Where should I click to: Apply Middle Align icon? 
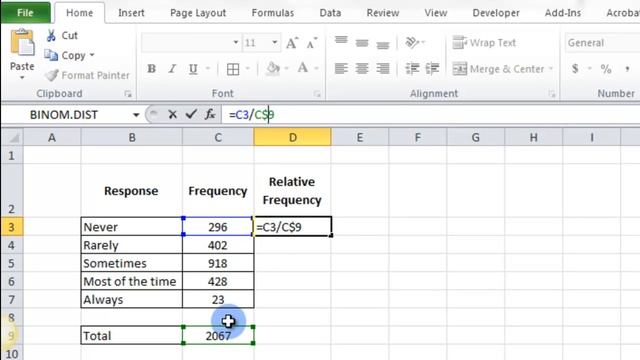(x=362, y=42)
